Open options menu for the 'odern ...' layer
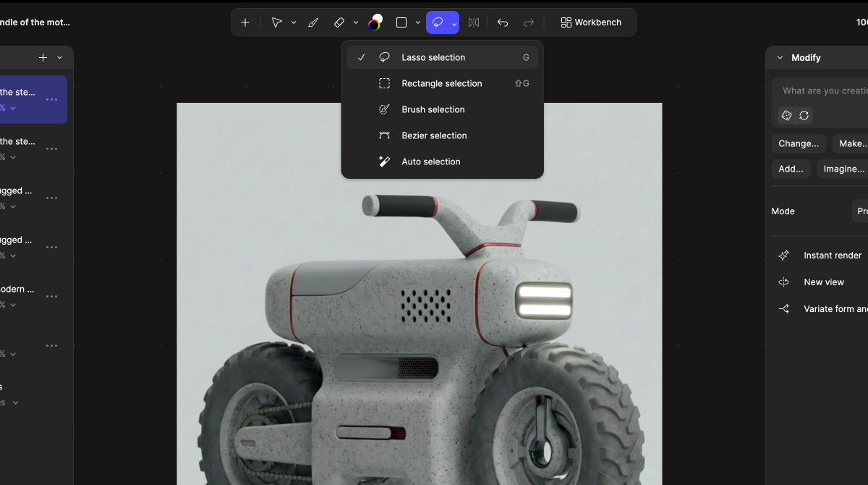868x485 pixels. (x=51, y=296)
